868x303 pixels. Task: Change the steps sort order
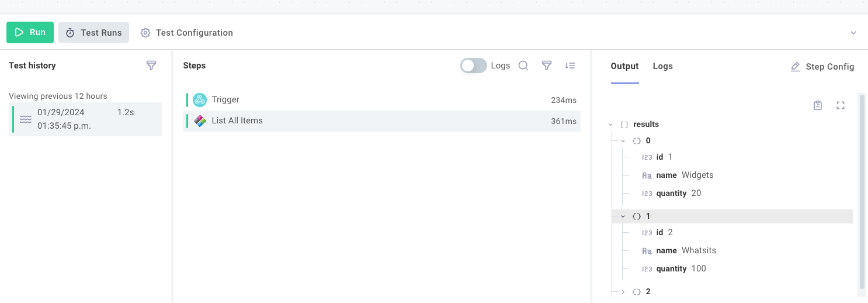pos(570,66)
